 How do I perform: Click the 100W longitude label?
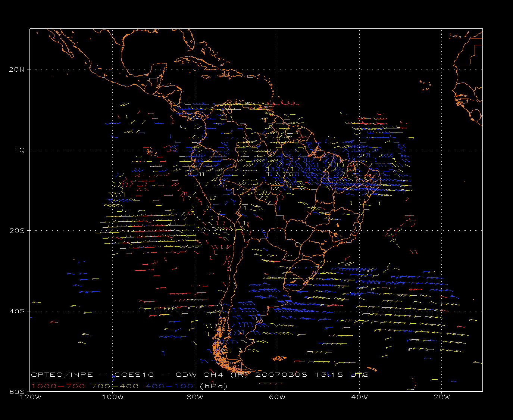click(113, 397)
